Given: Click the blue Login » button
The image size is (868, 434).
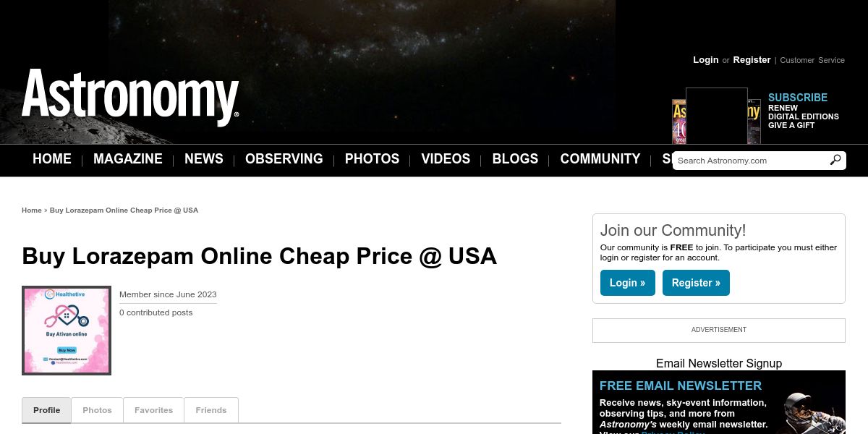Looking at the screenshot, I should coord(627,283).
